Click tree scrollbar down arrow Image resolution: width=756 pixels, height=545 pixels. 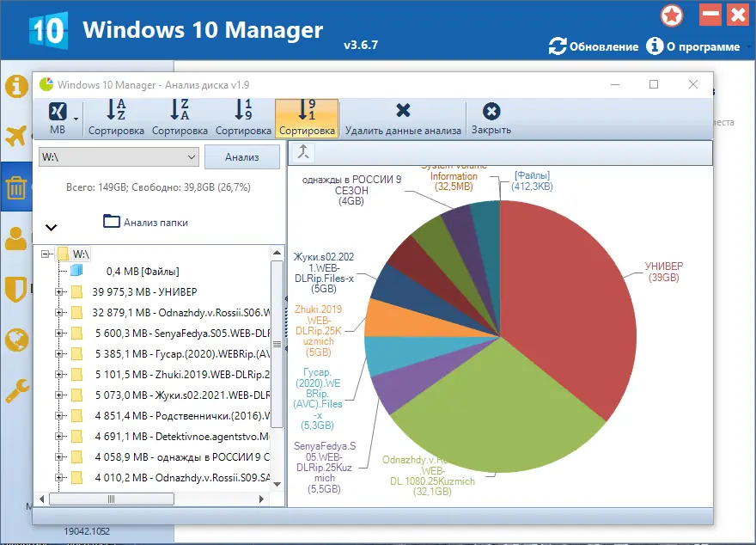pyautogui.click(x=277, y=484)
